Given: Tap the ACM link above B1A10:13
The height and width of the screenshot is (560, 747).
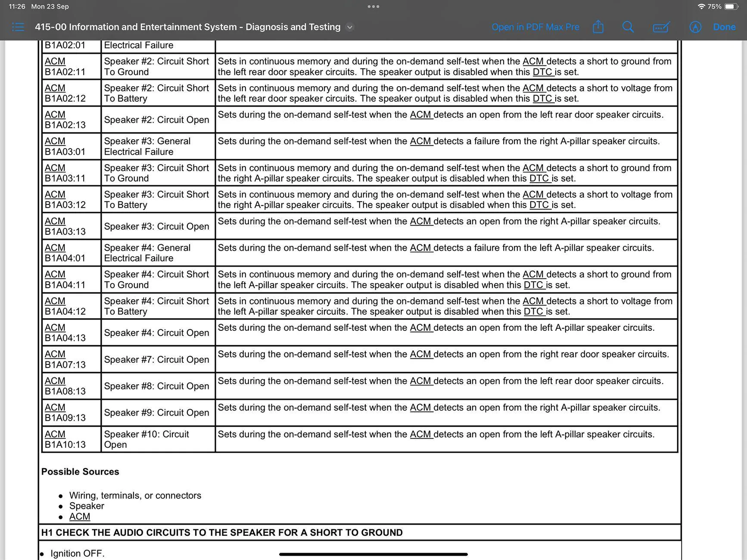Looking at the screenshot, I should point(55,434).
